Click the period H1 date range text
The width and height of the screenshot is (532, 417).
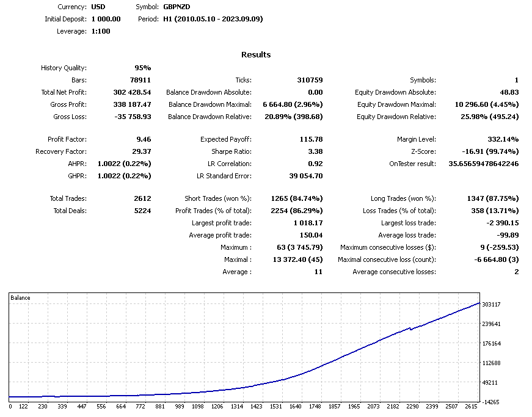(x=213, y=19)
